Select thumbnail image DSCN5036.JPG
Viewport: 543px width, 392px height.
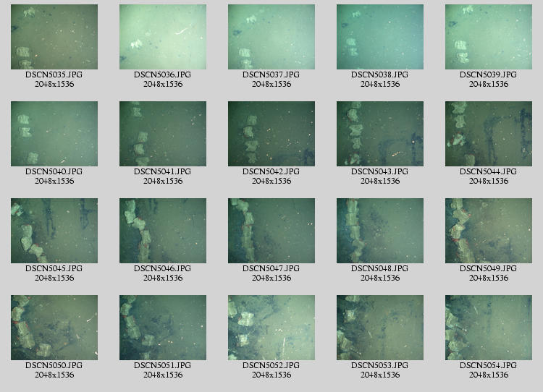point(163,37)
